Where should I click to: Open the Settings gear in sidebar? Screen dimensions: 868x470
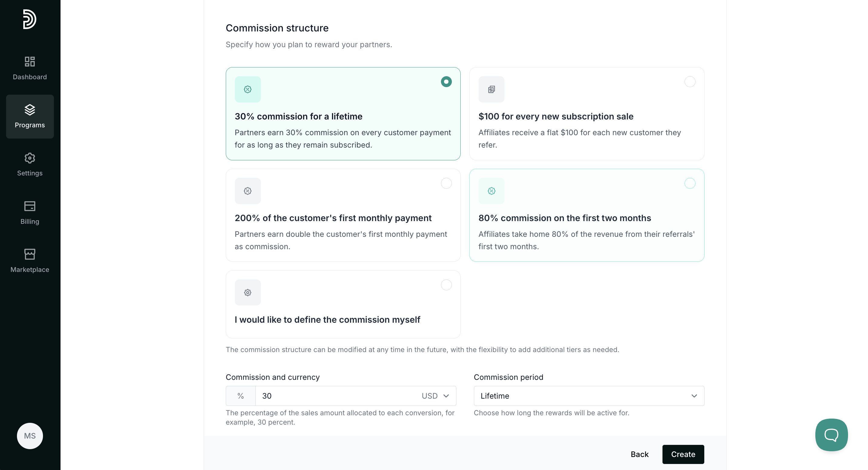[30, 158]
